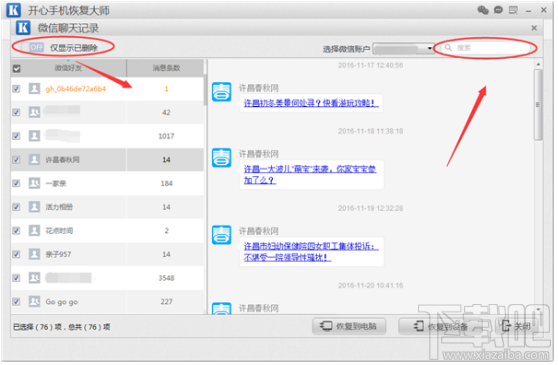Screen dimensions: 558x365
Task: Click the 恢复到设备 button
Action: click(x=441, y=326)
